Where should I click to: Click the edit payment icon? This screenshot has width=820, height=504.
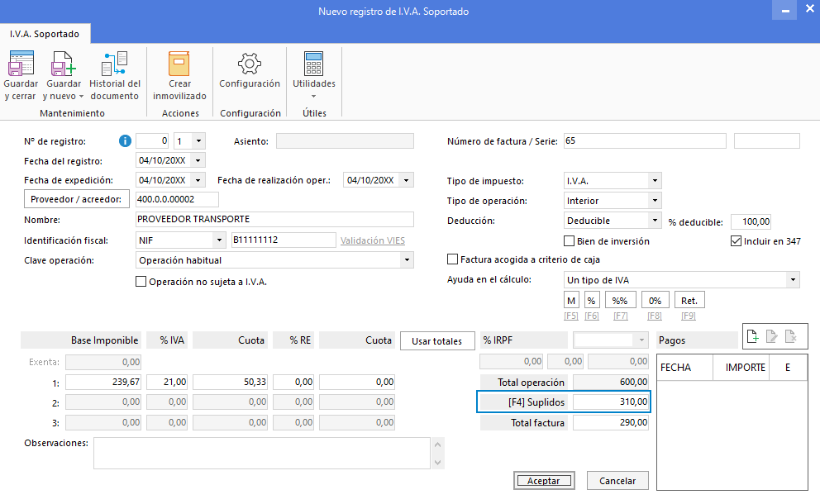point(771,336)
